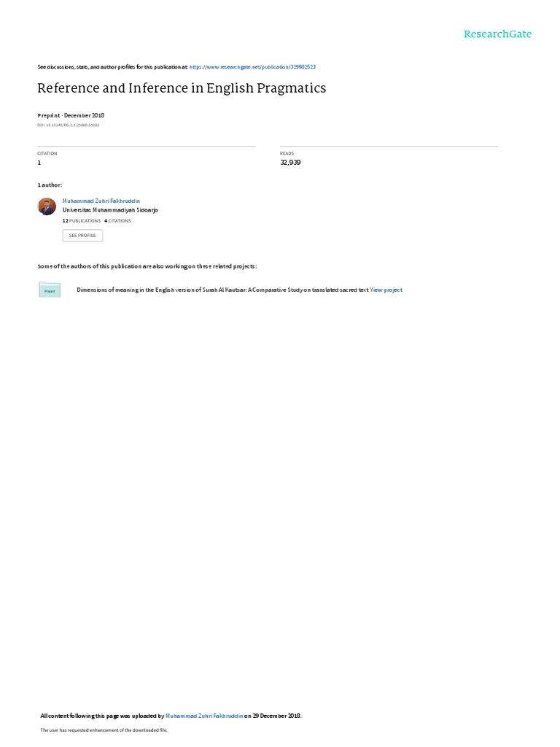Click the Surah Al Kautsar project title text
This screenshot has height=747, width=560.
pyautogui.click(x=222, y=290)
